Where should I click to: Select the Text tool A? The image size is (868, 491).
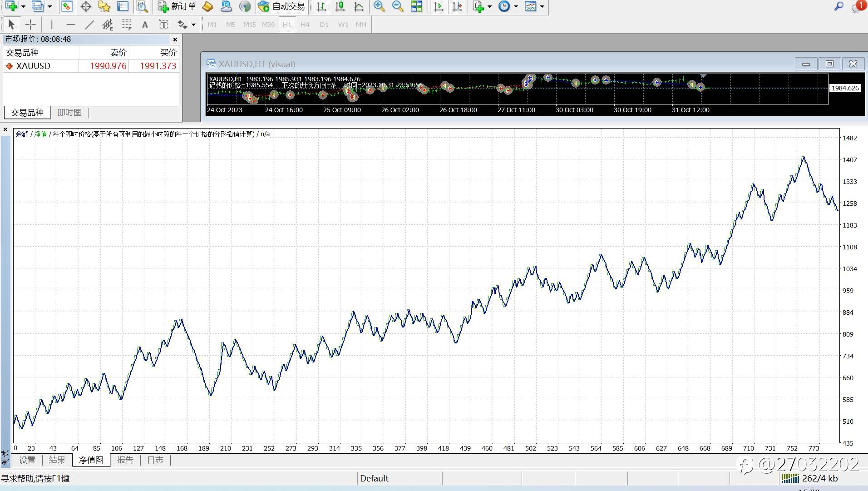point(145,25)
